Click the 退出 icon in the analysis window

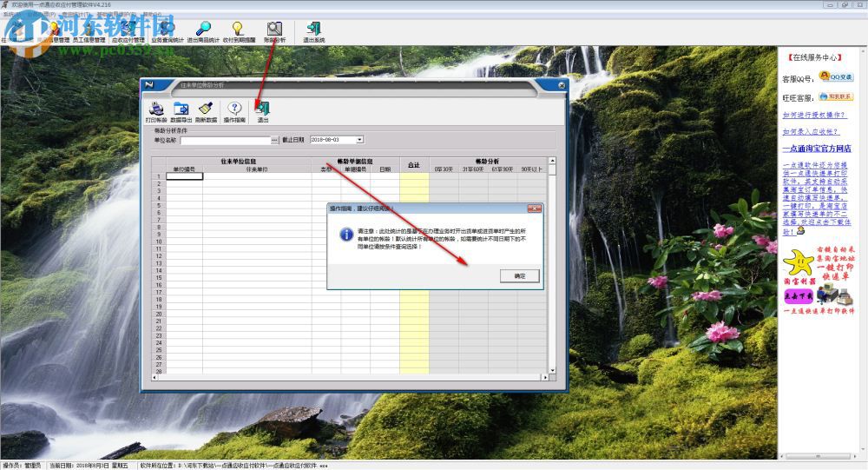263,112
